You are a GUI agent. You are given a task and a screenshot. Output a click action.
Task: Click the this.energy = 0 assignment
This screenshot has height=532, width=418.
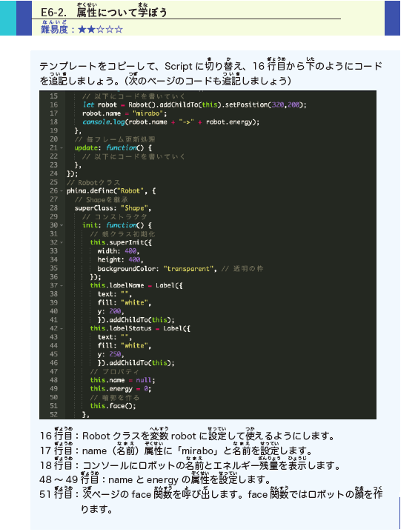click(x=121, y=389)
